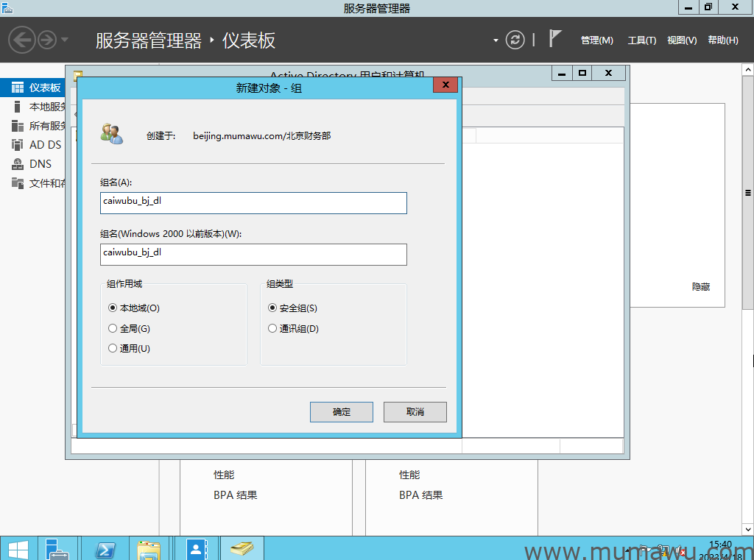Click inside the 组名(A) input field

click(253, 203)
